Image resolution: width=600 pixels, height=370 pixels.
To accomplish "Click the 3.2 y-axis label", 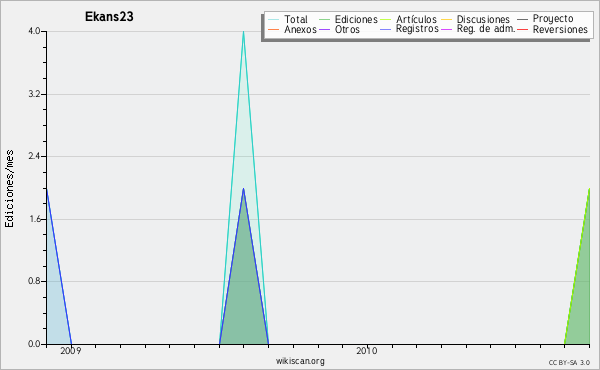I will point(34,94).
